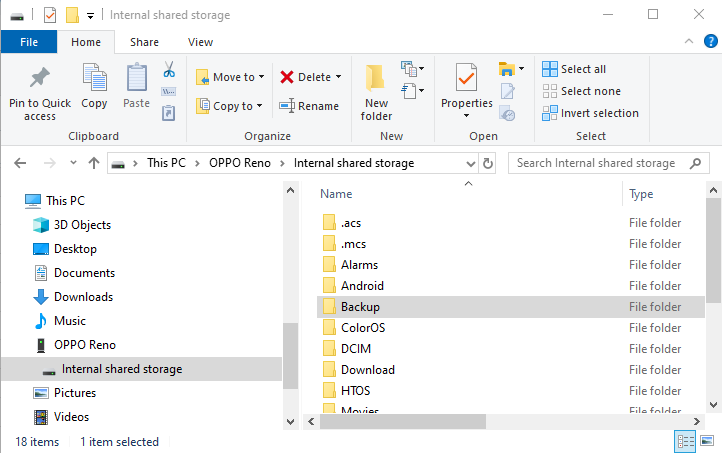
Task: Click Select all
Action: 574,69
